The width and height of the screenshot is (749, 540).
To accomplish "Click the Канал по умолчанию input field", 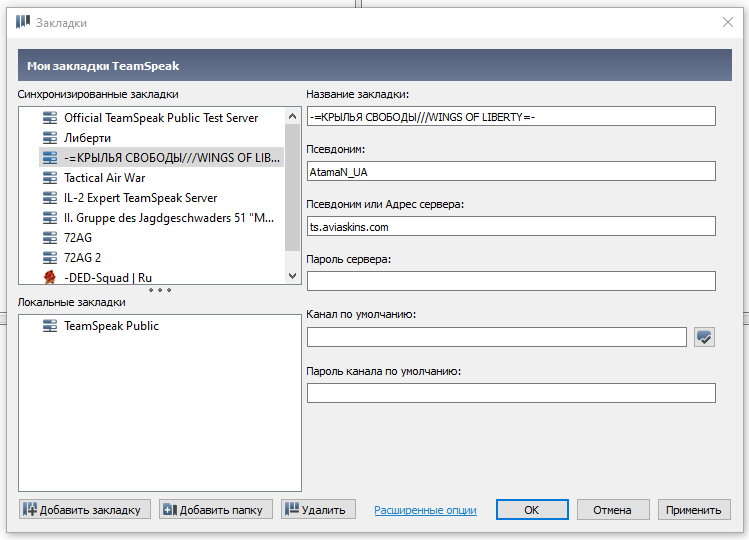I will [497, 337].
